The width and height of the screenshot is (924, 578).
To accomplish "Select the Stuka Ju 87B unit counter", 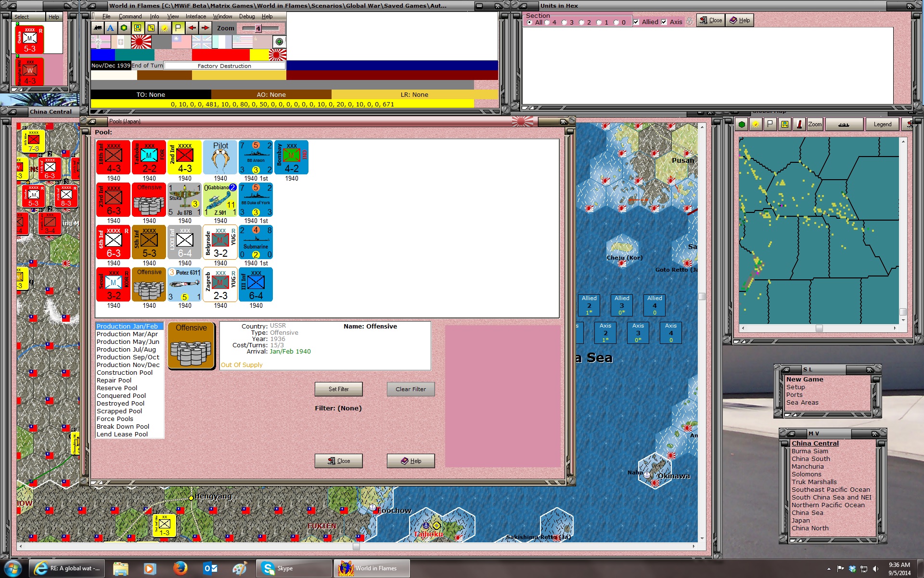I will 185,199.
